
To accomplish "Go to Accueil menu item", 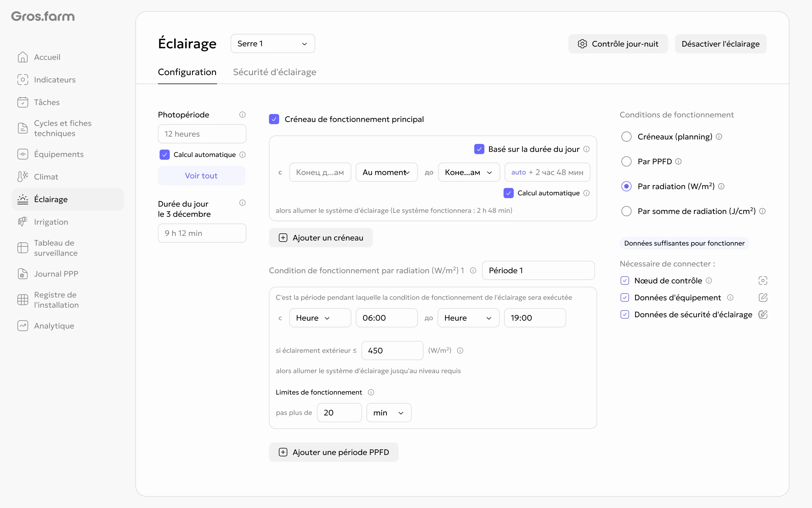I will pos(67,57).
